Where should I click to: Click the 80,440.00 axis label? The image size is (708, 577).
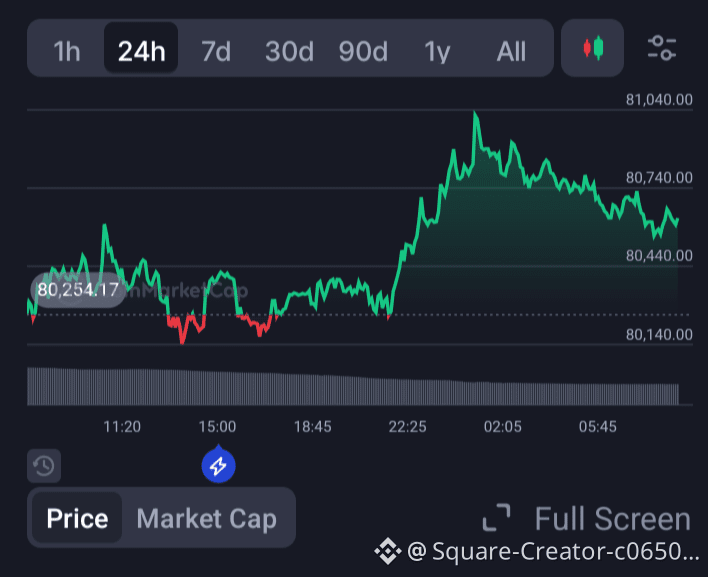coord(659,256)
